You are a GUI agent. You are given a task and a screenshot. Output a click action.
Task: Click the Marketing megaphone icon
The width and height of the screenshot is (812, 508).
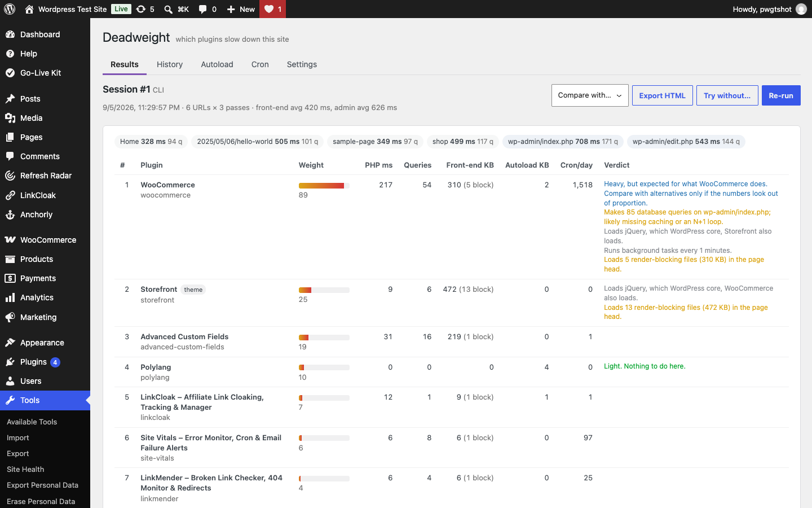[10, 317]
